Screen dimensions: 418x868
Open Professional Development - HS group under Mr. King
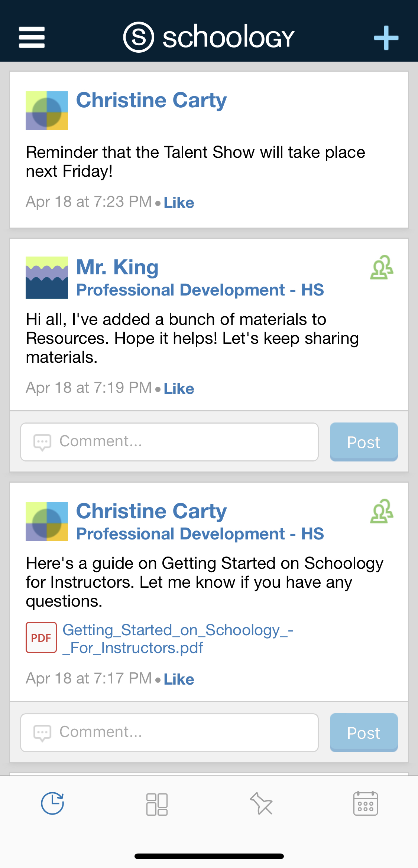click(x=200, y=290)
